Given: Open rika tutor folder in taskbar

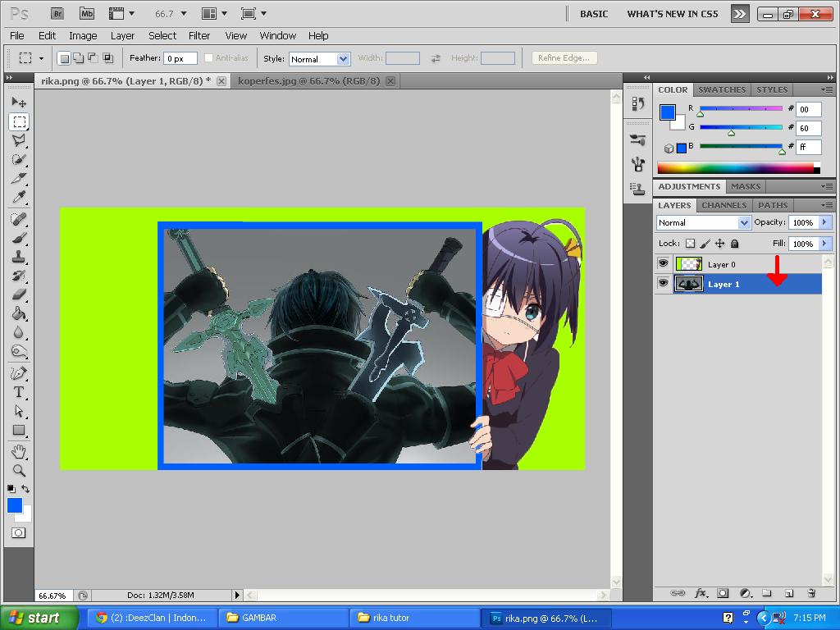Looking at the screenshot, I should point(414,618).
